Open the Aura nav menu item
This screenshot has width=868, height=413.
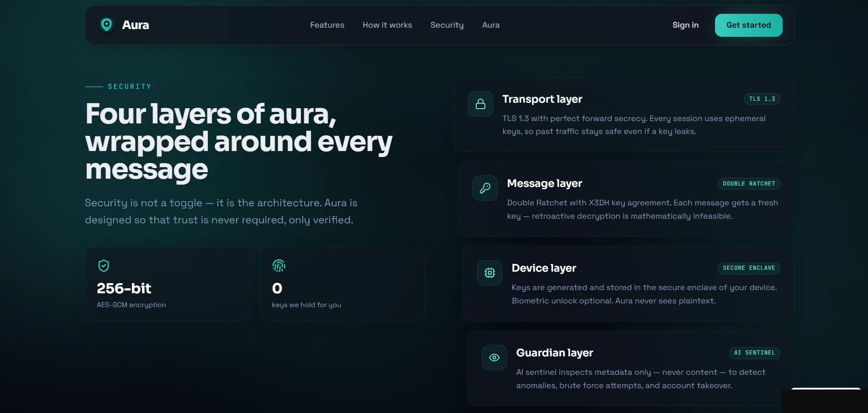pyautogui.click(x=491, y=25)
